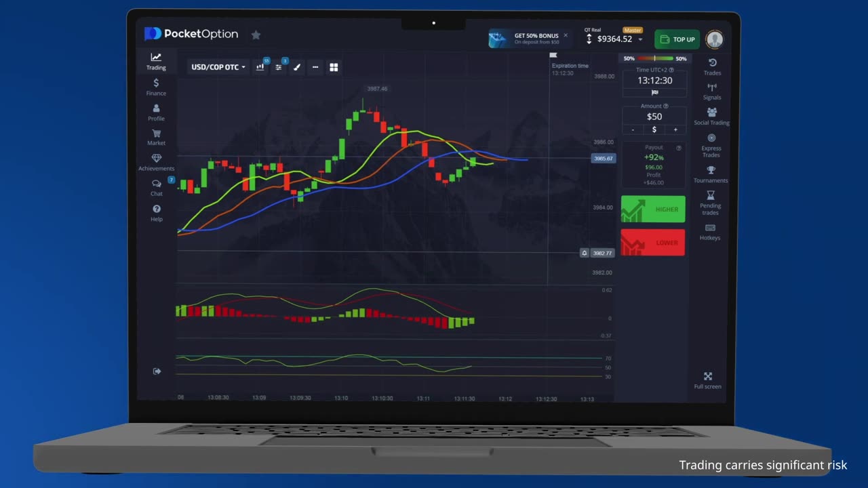868x488 pixels.
Task: Open the Finance section
Action: [x=156, y=87]
